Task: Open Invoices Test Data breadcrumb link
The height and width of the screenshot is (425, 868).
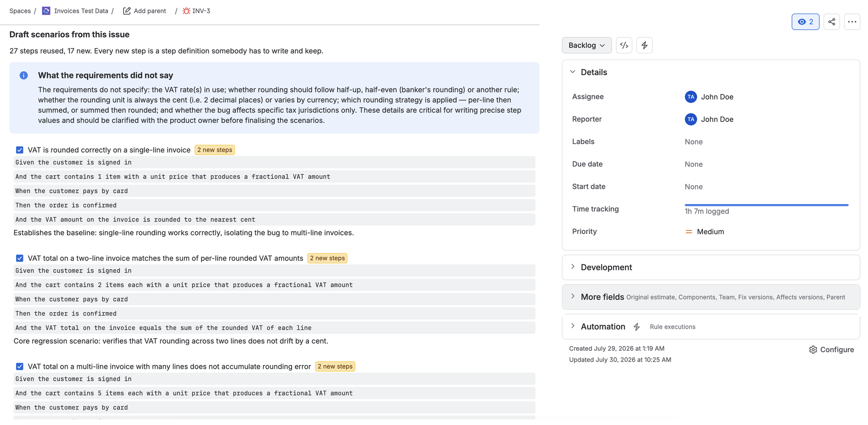Action: tap(81, 11)
